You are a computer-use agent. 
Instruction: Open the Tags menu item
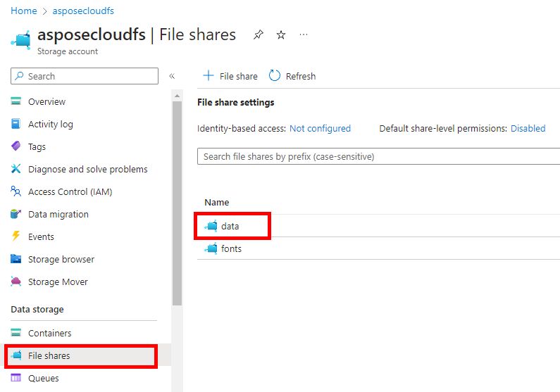(37, 146)
